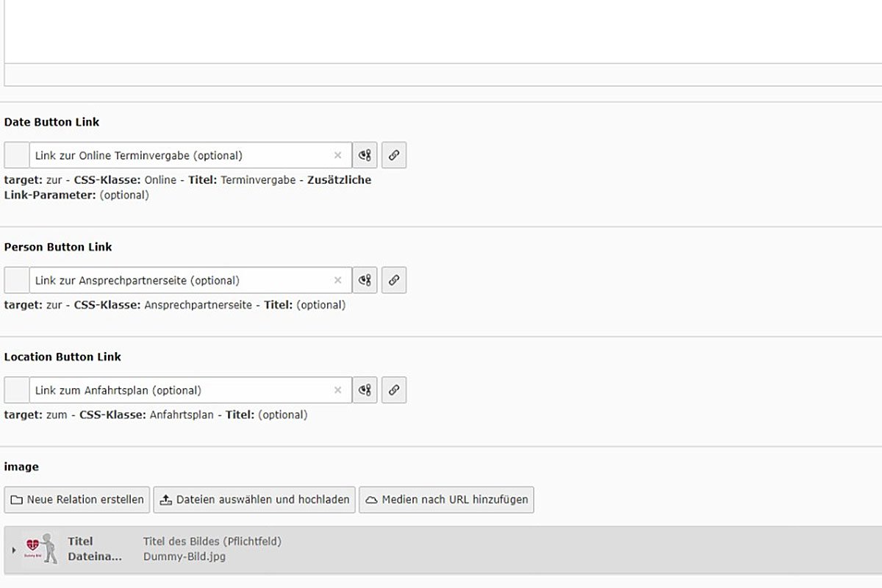The height and width of the screenshot is (588, 882).
Task: Click Neue Relation erstellen button
Action: [x=77, y=500]
